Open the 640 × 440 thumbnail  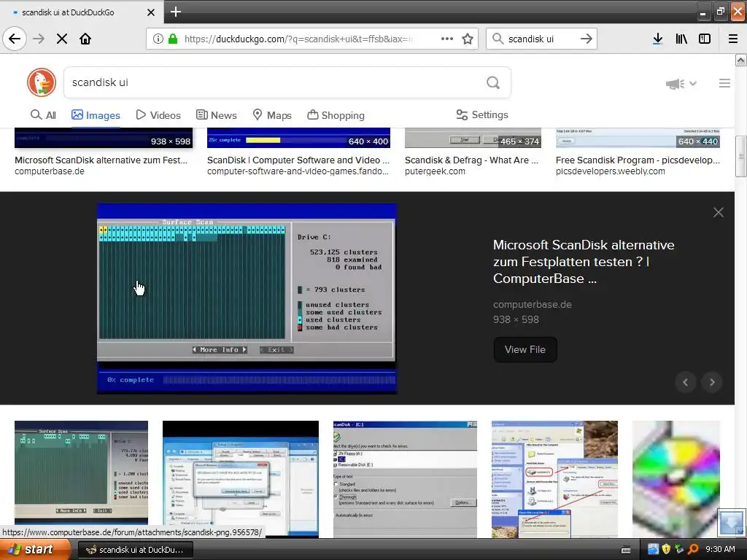(x=638, y=138)
